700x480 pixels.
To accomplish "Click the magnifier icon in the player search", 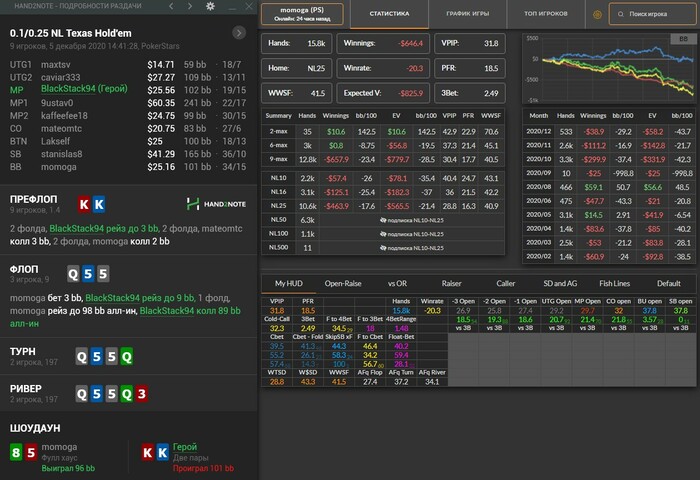I will 621,14.
